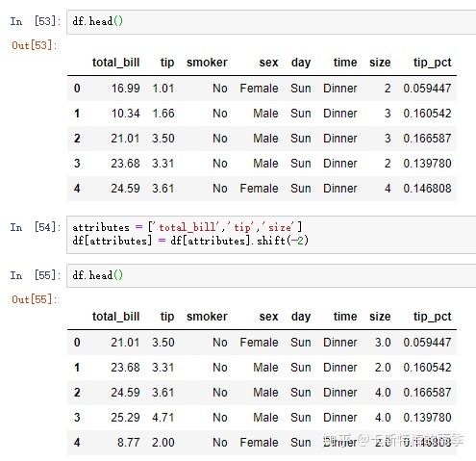The height and width of the screenshot is (461, 476).
Task: Click the day header in Out[53] table
Action: click(x=301, y=63)
